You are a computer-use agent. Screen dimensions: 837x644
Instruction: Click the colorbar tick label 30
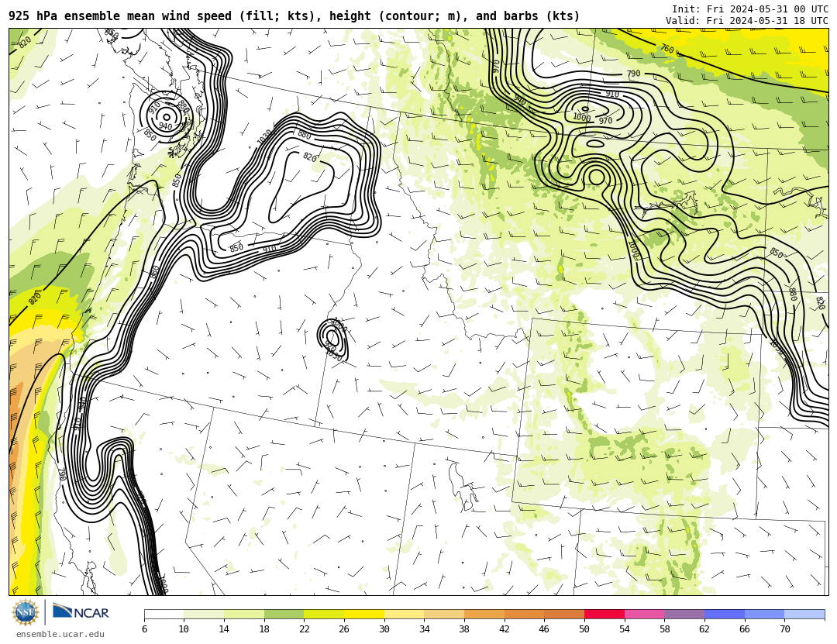pyautogui.click(x=384, y=629)
